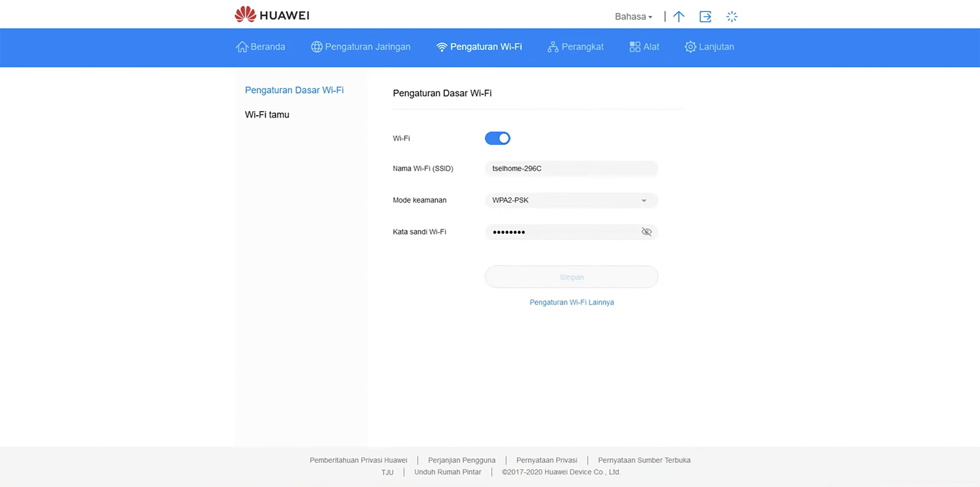Click the Beranda home icon
Image resolution: width=980 pixels, height=487 pixels.
pyautogui.click(x=242, y=47)
